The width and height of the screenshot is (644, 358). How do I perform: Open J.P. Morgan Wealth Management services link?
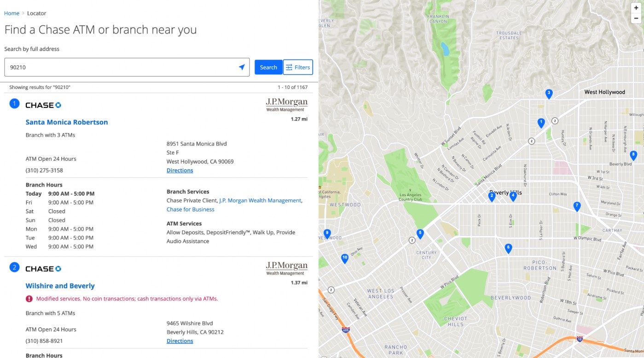click(260, 200)
